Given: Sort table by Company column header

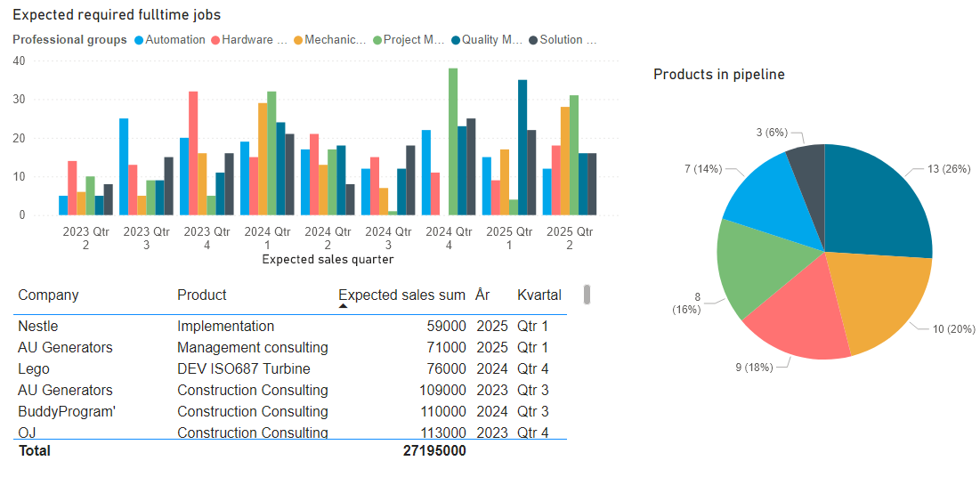Looking at the screenshot, I should tap(49, 295).
